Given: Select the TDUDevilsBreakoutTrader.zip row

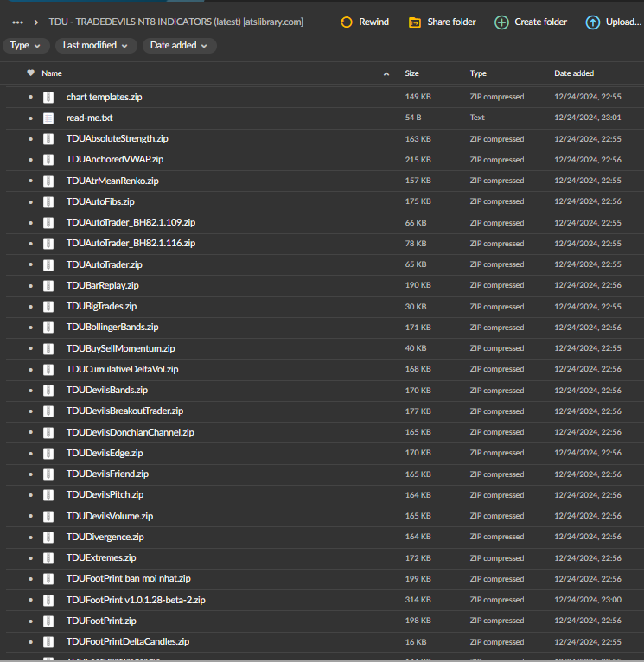Looking at the screenshot, I should pos(124,411).
